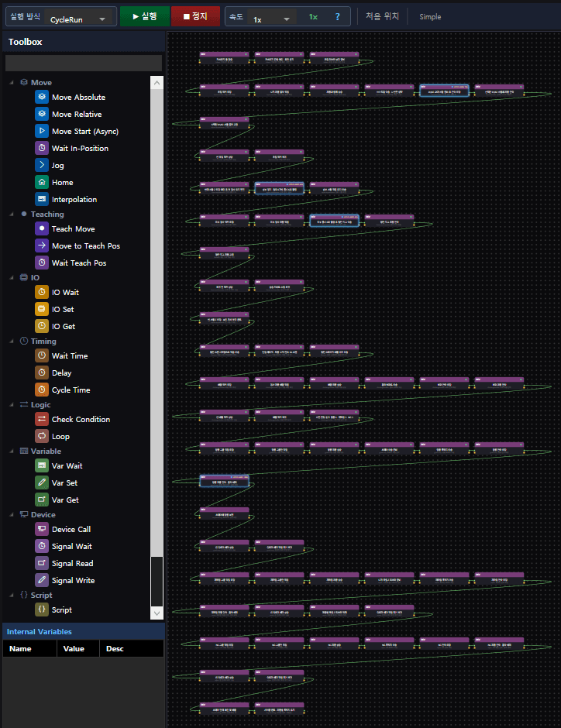
Task: Select the Var Get icon
Action: point(42,500)
